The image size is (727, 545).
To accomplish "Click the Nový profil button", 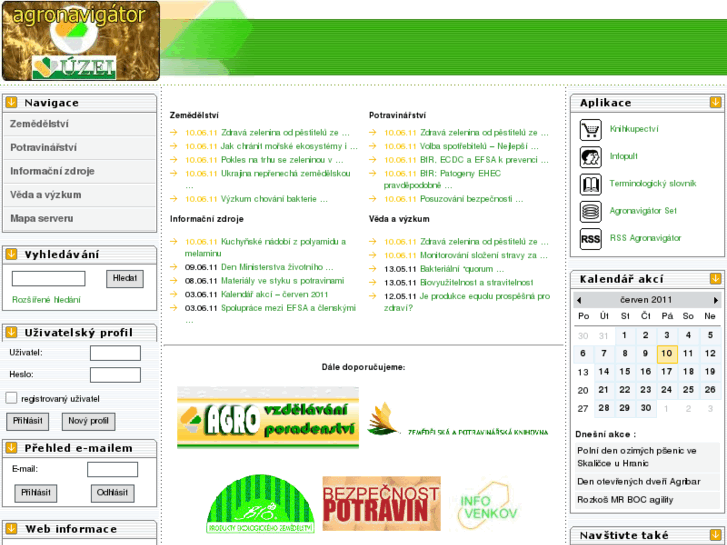I will [88, 421].
